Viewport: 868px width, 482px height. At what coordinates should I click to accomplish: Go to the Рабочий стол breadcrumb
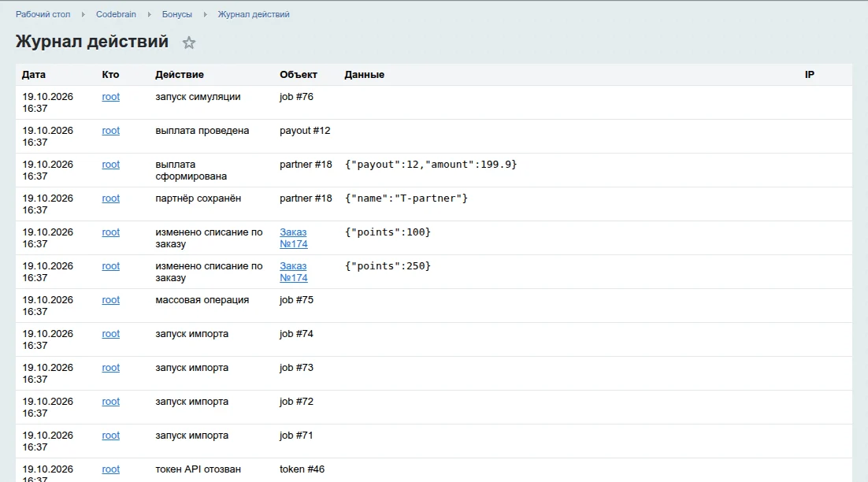pos(43,14)
